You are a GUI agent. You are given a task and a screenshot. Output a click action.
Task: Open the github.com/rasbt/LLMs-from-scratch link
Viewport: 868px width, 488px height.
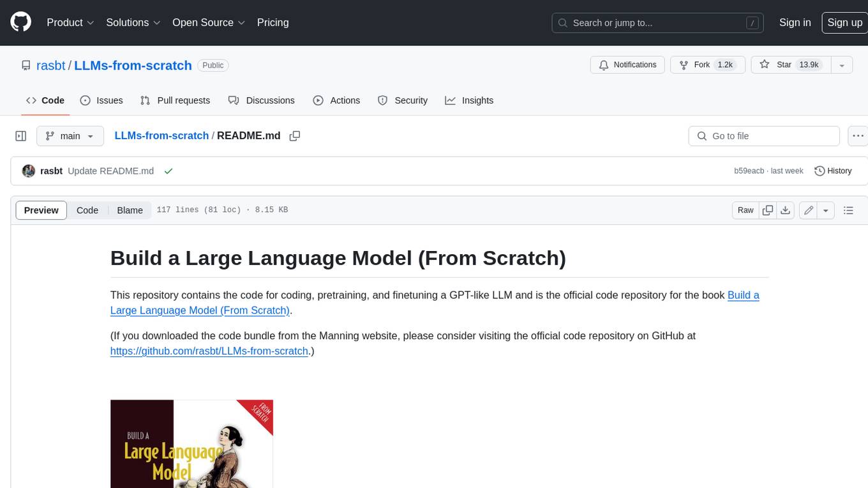pyautogui.click(x=209, y=351)
